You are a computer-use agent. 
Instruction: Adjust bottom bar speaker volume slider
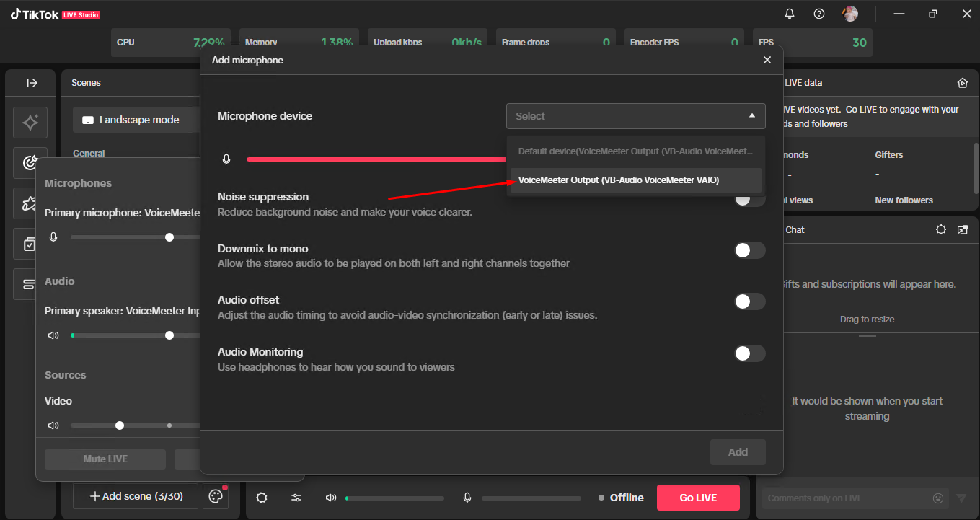395,498
